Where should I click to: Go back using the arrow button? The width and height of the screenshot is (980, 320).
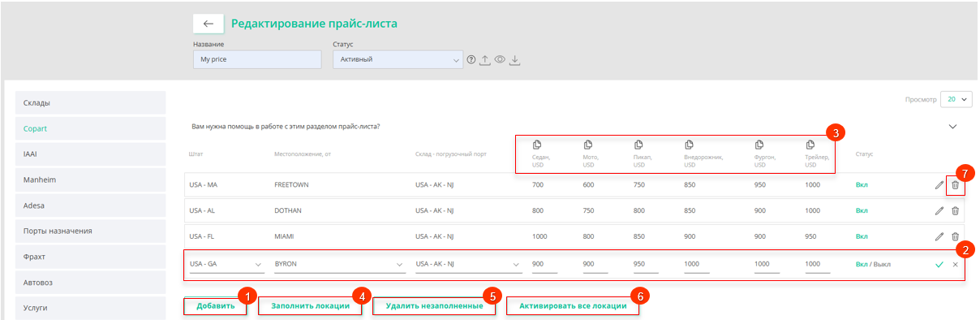208,24
